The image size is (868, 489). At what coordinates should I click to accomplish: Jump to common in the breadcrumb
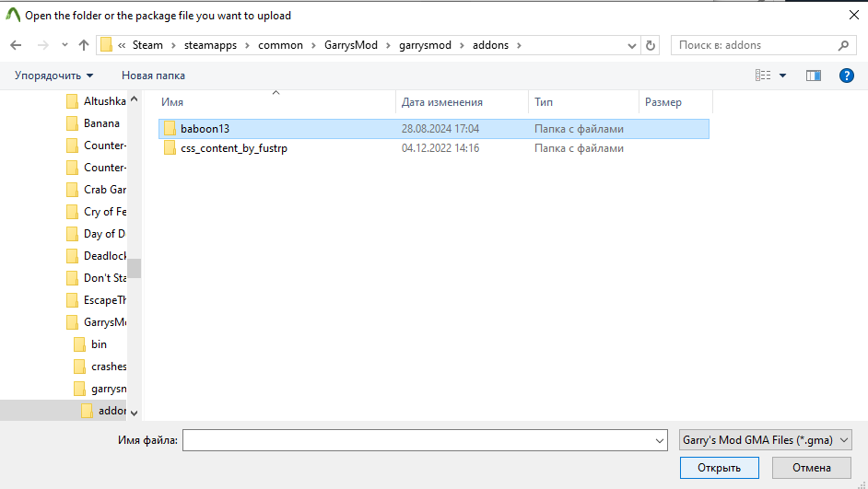coord(281,45)
